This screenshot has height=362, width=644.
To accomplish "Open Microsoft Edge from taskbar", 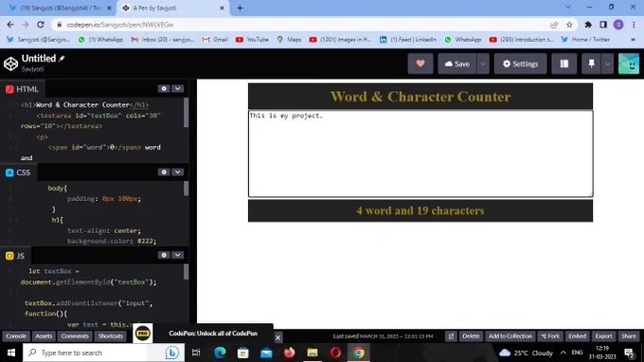I will (x=220, y=353).
